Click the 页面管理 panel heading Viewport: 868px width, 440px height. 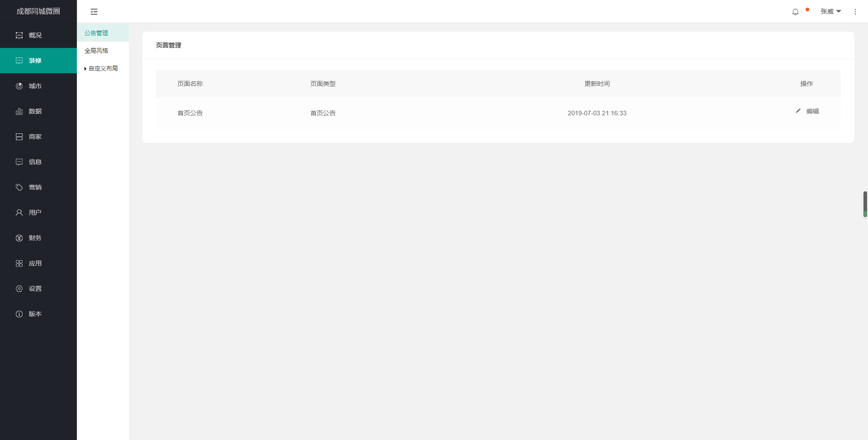[x=169, y=45]
